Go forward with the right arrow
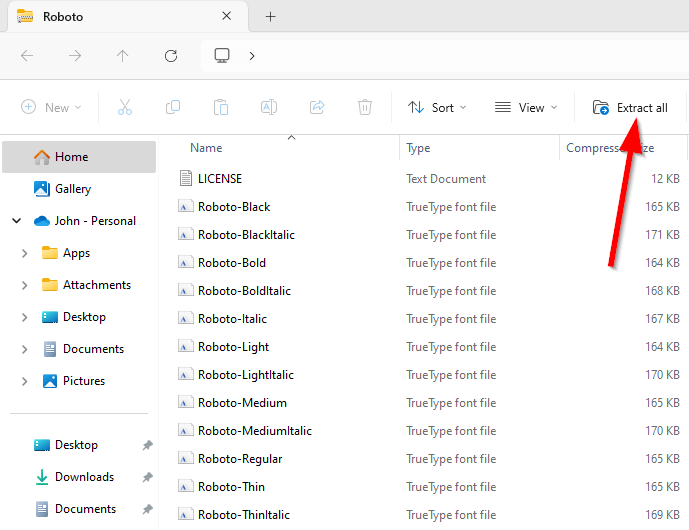Viewport: 689px width, 530px height. 75,56
